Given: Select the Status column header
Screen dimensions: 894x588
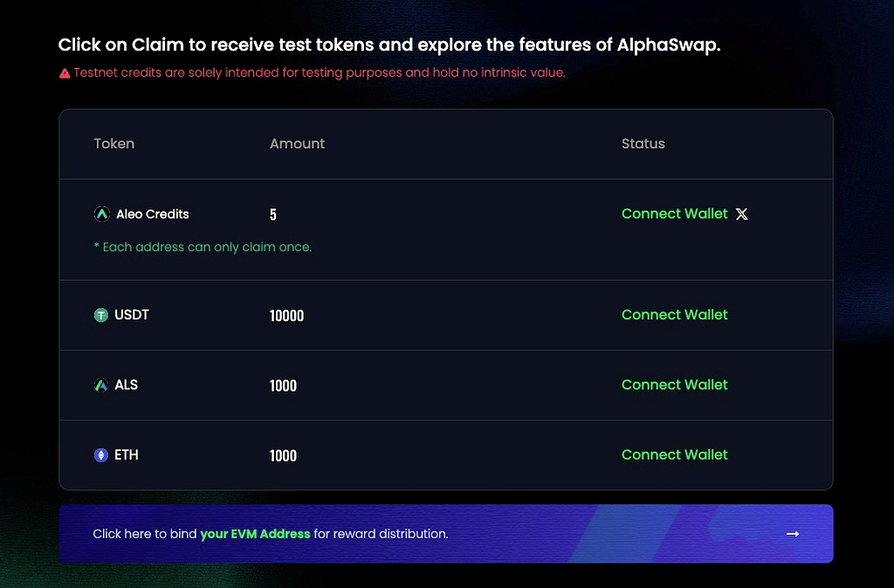Looking at the screenshot, I should click(643, 144).
